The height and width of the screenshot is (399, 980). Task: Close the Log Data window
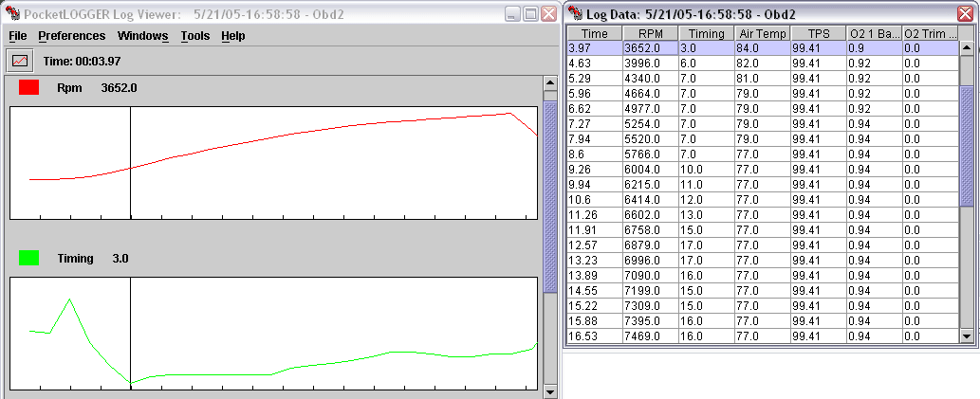967,14
